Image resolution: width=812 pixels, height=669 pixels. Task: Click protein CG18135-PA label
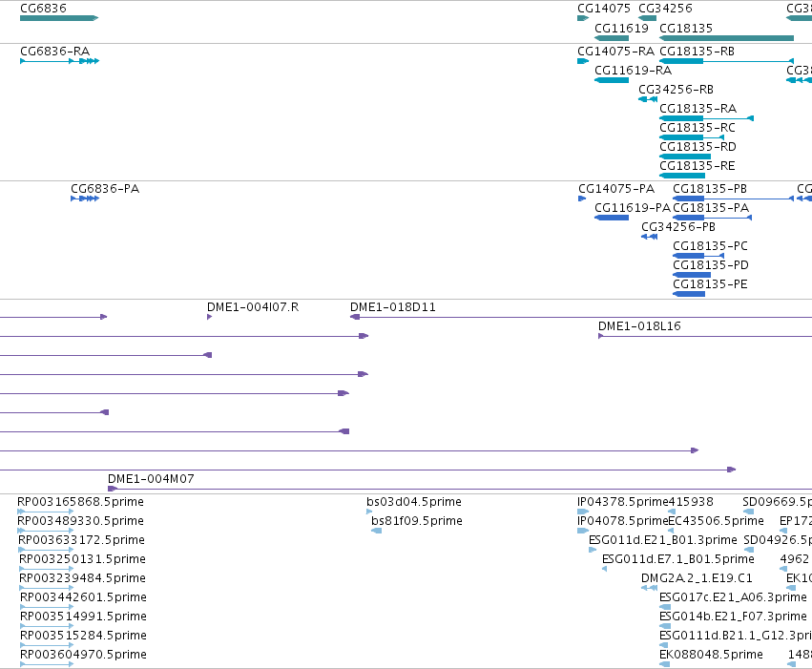[711, 208]
